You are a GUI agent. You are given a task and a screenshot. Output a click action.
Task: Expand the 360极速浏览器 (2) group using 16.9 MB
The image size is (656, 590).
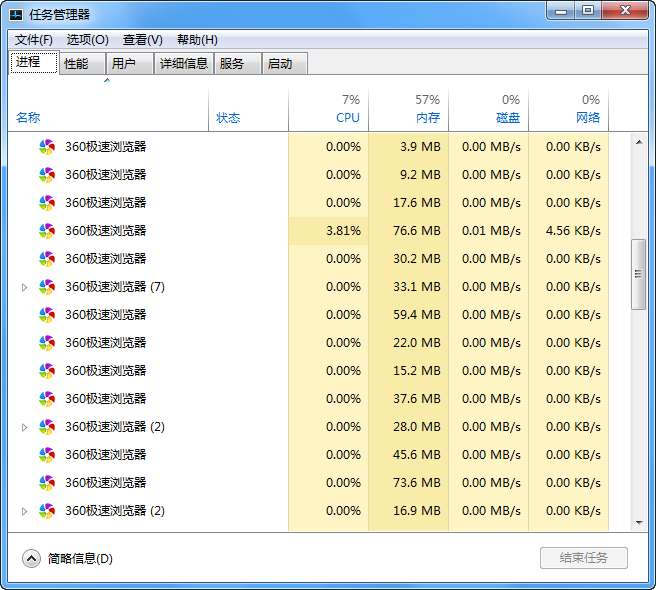coord(24,511)
